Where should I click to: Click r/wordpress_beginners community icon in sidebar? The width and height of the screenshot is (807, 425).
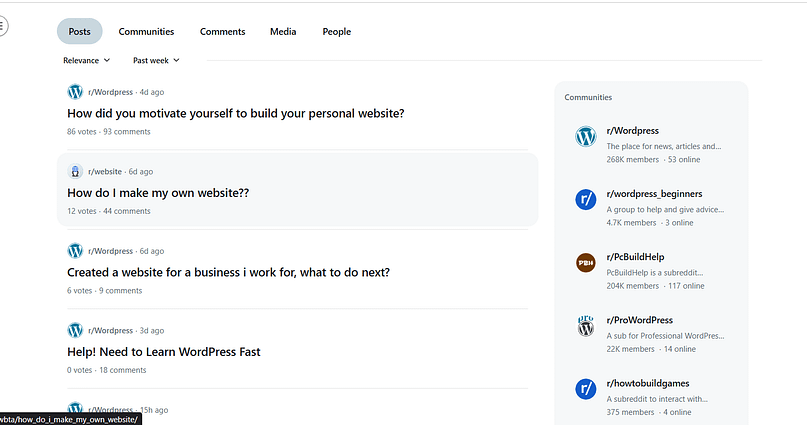[x=586, y=199]
